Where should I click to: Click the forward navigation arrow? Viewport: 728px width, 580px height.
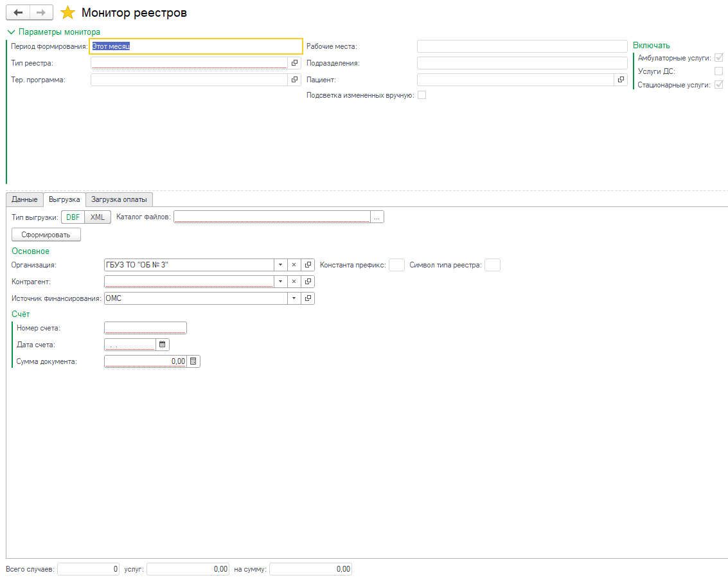[x=41, y=13]
